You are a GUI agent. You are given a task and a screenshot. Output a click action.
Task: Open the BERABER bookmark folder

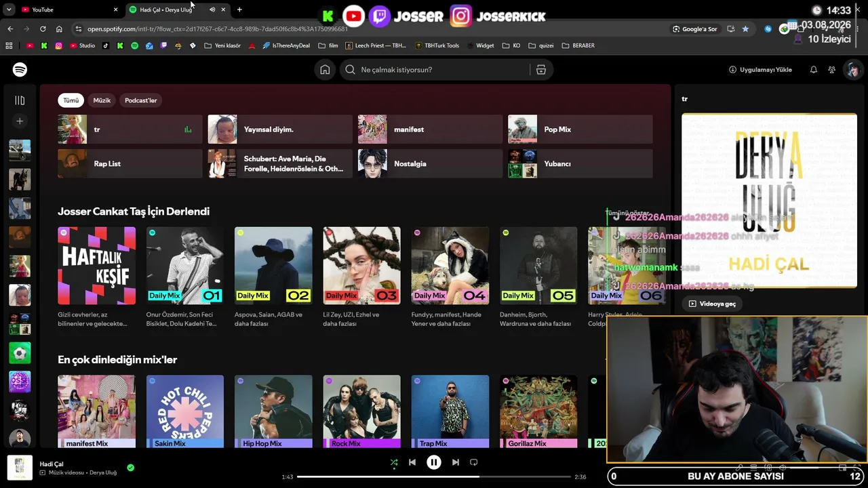(x=578, y=45)
